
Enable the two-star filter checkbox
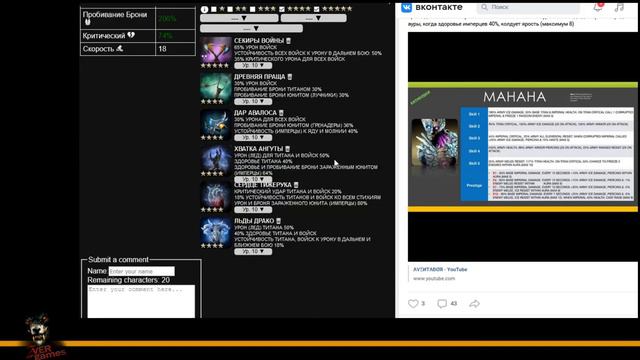[x=230, y=9]
